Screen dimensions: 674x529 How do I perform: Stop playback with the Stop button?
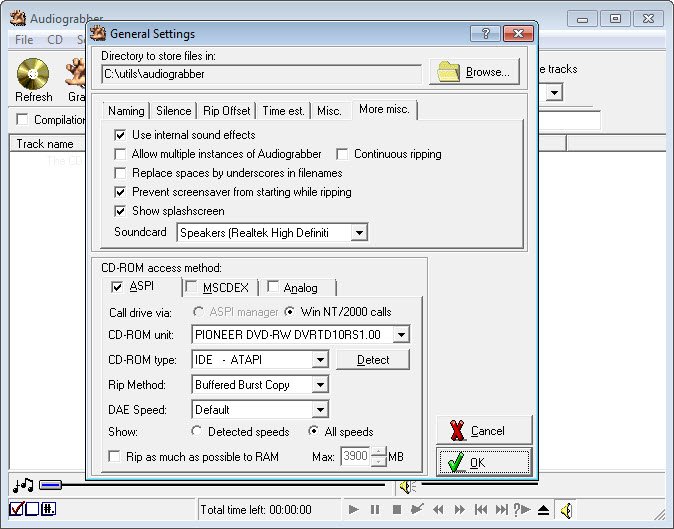(x=397, y=510)
